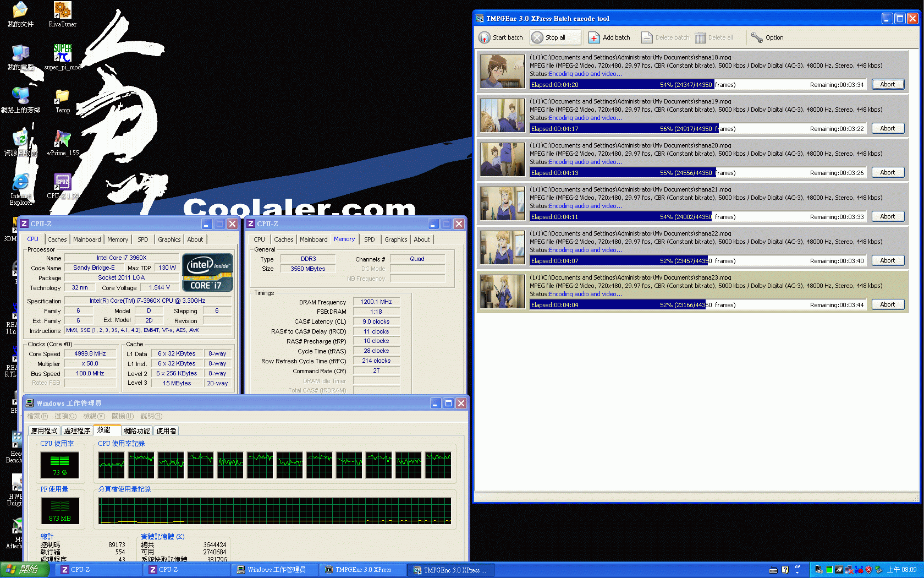
Task: Switch to Caches tab in left CPU-Z window
Action: [x=57, y=239]
